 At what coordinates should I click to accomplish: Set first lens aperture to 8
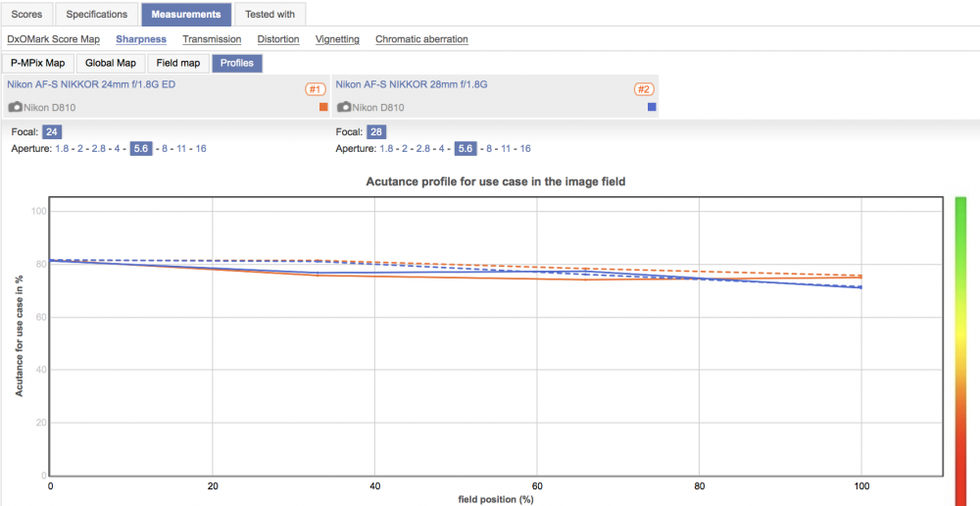[x=165, y=149]
